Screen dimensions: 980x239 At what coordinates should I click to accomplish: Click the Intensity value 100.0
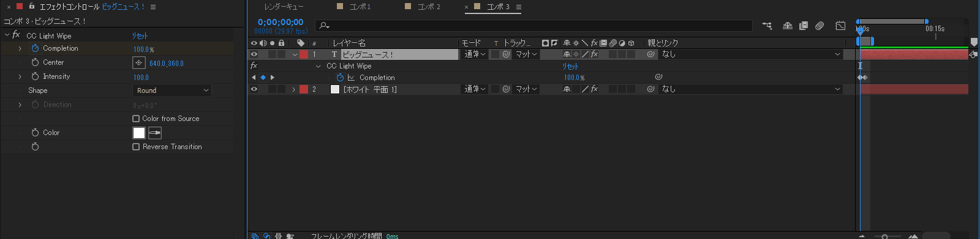[x=141, y=78]
